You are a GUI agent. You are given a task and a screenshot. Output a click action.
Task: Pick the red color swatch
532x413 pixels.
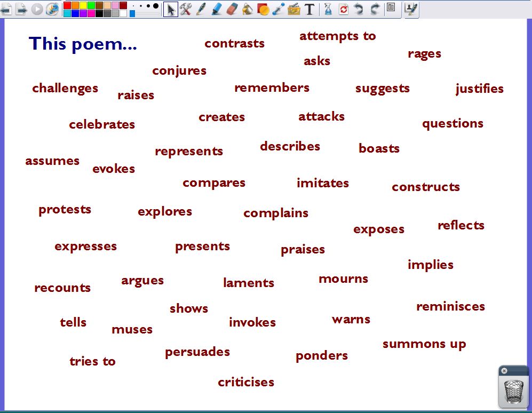67,5
